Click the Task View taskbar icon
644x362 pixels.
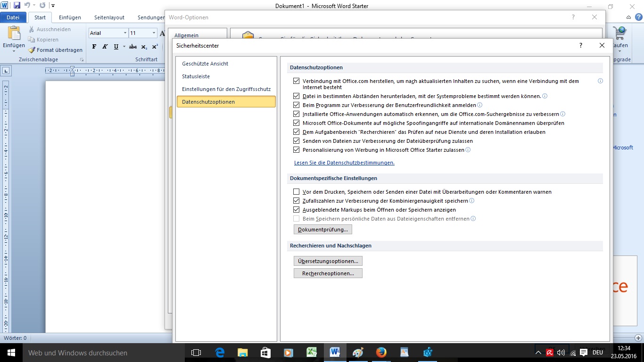point(196,352)
